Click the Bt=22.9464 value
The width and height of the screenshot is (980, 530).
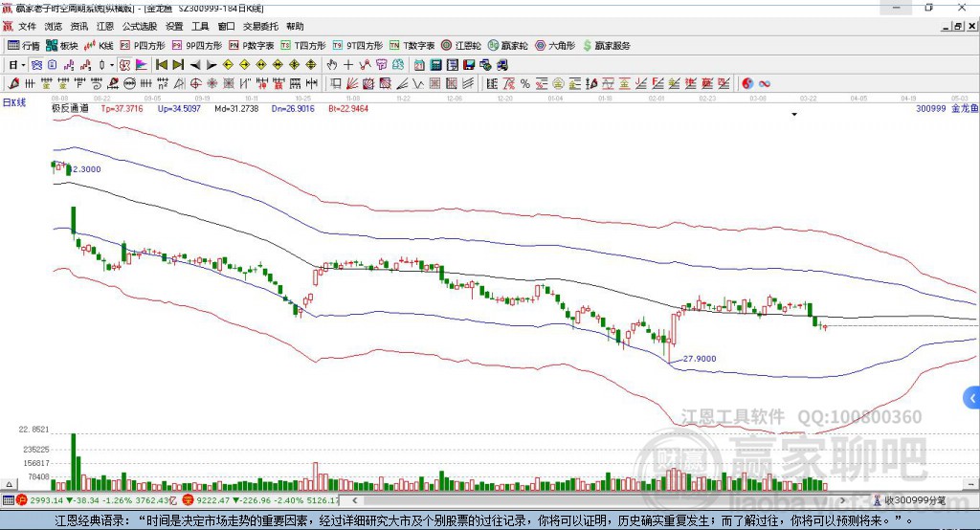point(348,109)
